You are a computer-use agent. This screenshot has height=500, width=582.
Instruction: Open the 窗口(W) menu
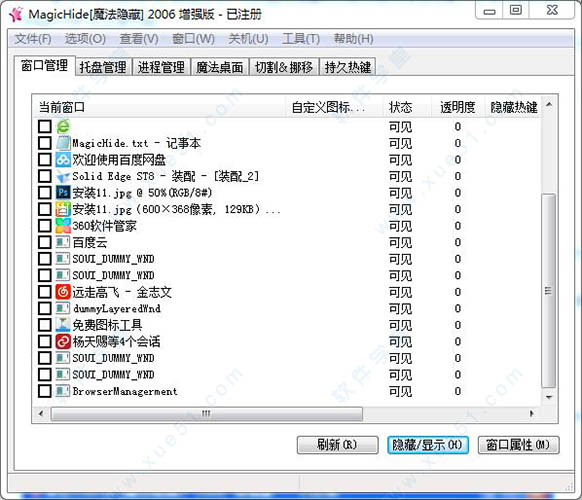[193, 39]
